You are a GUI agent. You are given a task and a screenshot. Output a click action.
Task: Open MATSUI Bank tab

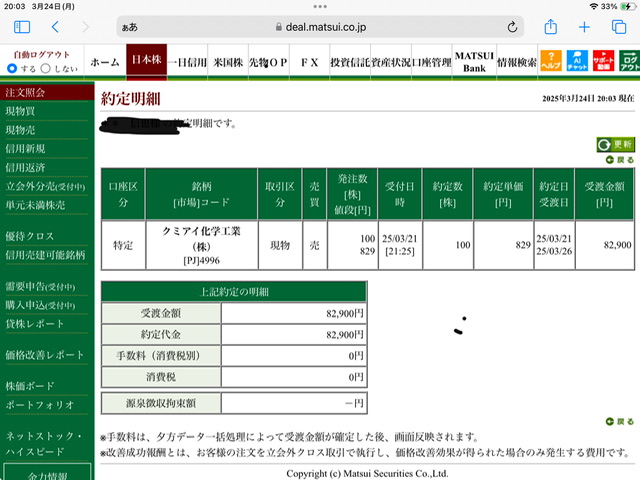click(474, 62)
